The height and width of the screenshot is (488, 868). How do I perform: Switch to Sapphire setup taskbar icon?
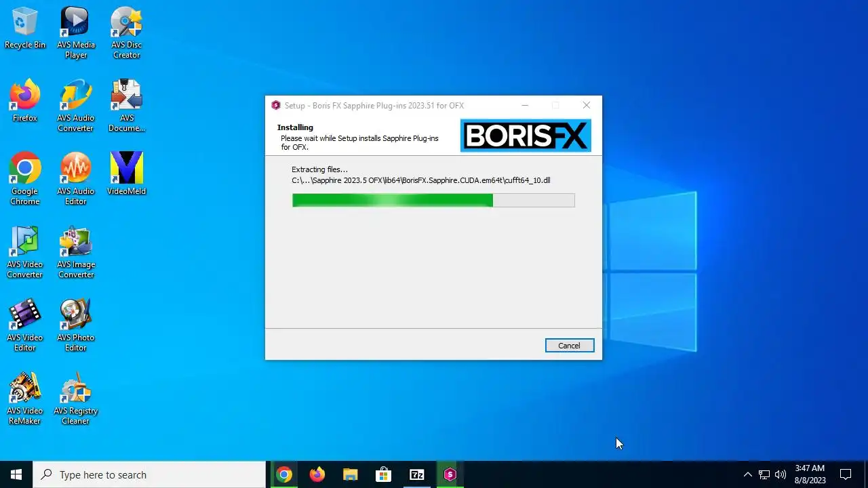click(450, 474)
